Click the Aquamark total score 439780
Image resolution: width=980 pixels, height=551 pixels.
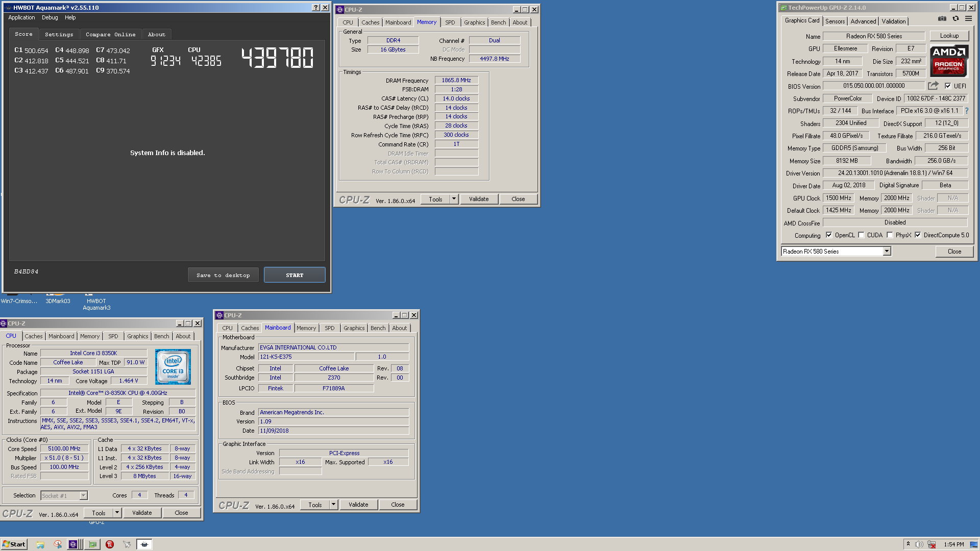tap(277, 58)
